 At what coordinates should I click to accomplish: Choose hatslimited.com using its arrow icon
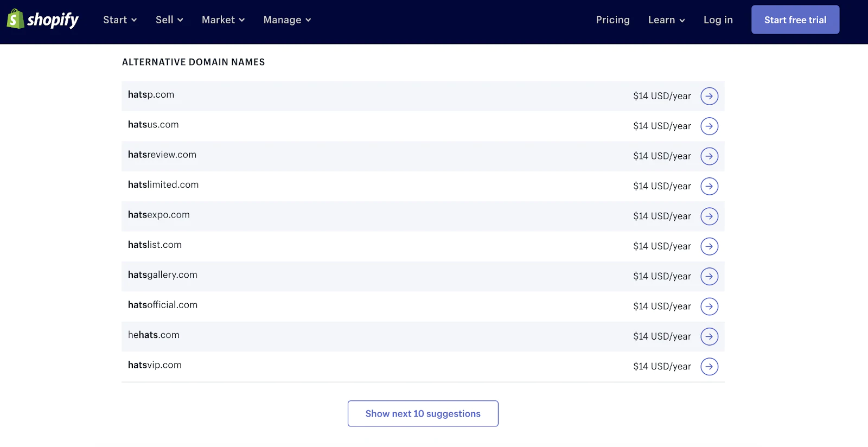coord(709,187)
